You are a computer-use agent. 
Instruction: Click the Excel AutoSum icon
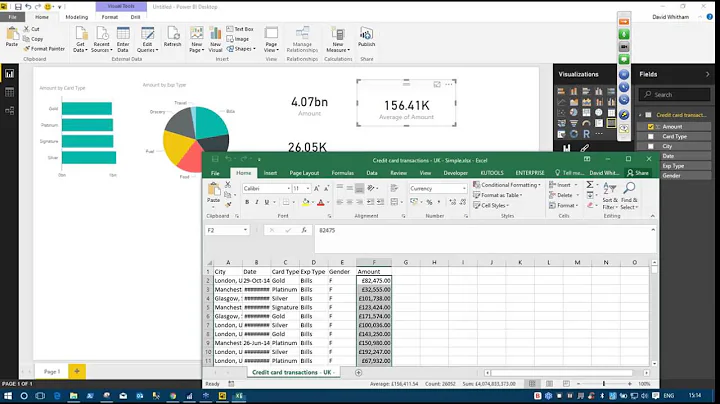pyautogui.click(x=590, y=185)
